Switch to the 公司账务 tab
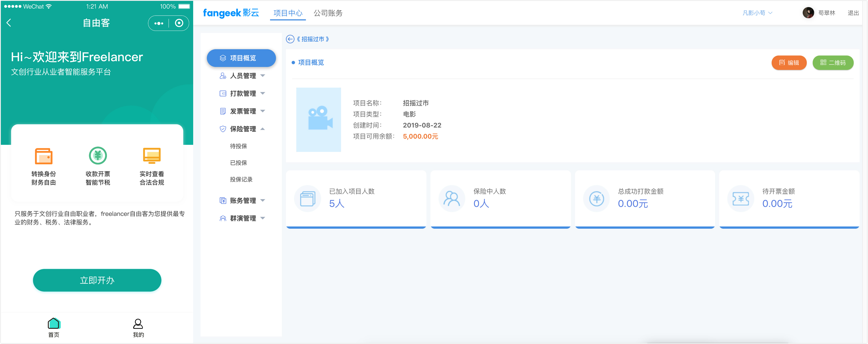The width and height of the screenshot is (868, 344). point(328,13)
